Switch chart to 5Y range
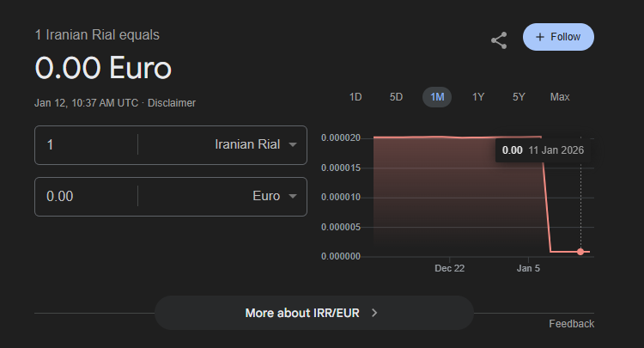644x348 pixels. point(519,97)
